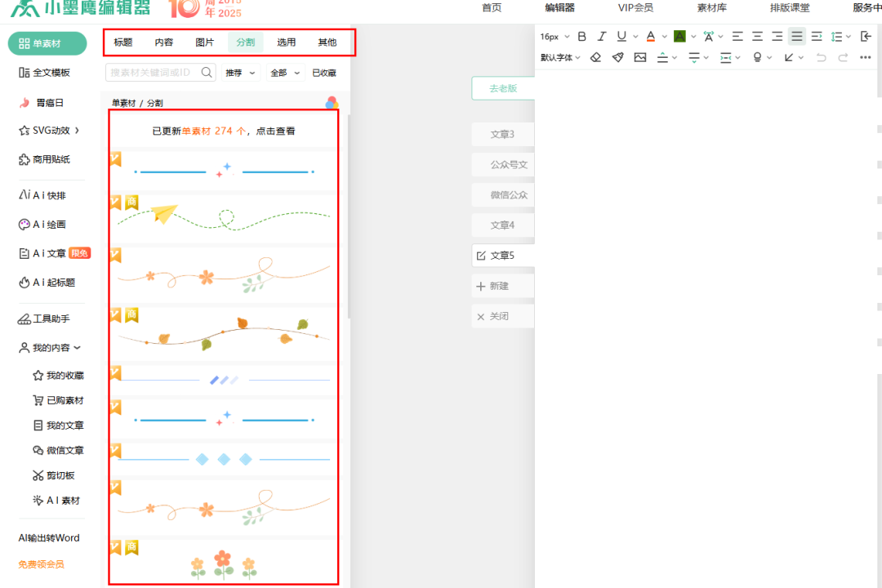Switch to the 图片 tab

tap(205, 42)
